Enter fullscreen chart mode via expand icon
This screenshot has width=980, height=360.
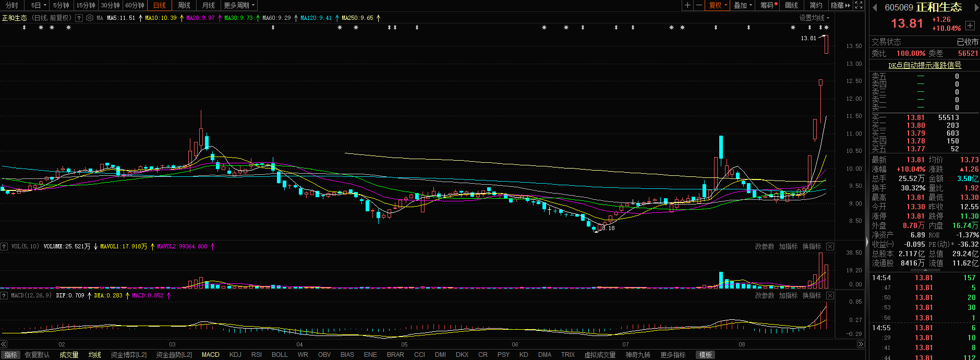(858, 5)
